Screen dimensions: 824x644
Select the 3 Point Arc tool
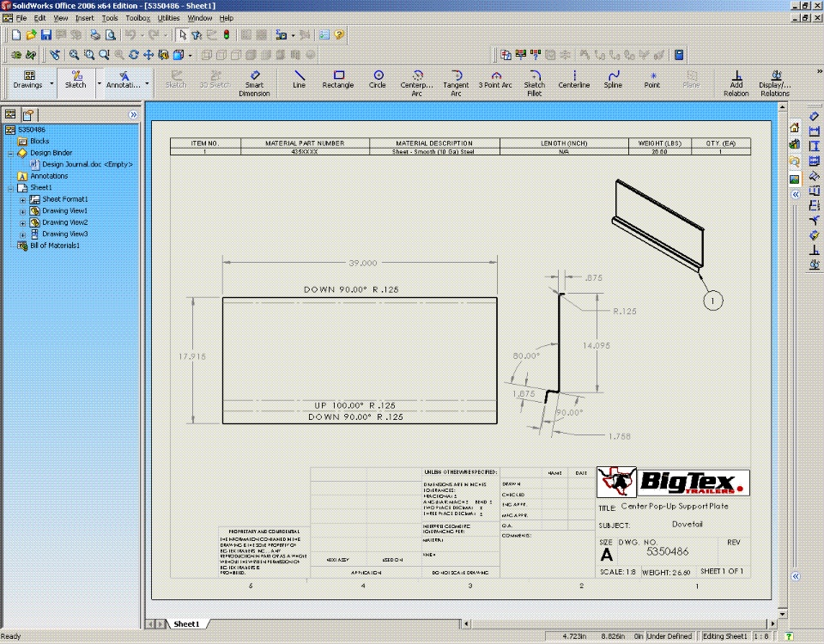[x=495, y=79]
